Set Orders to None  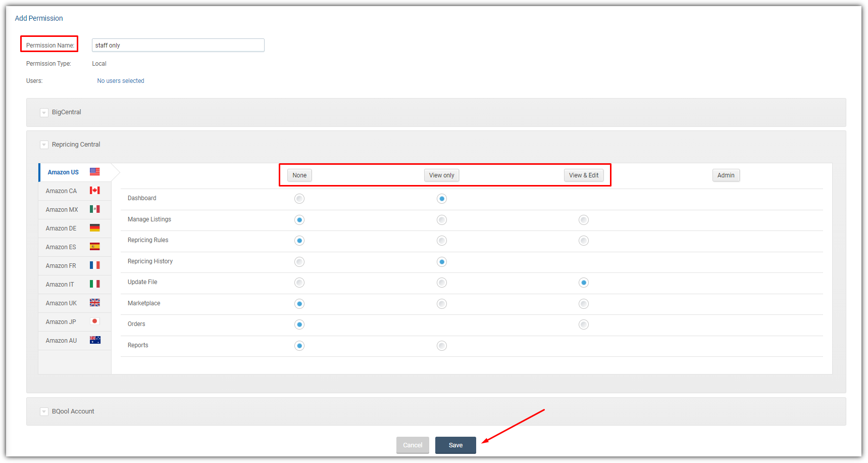click(x=299, y=325)
